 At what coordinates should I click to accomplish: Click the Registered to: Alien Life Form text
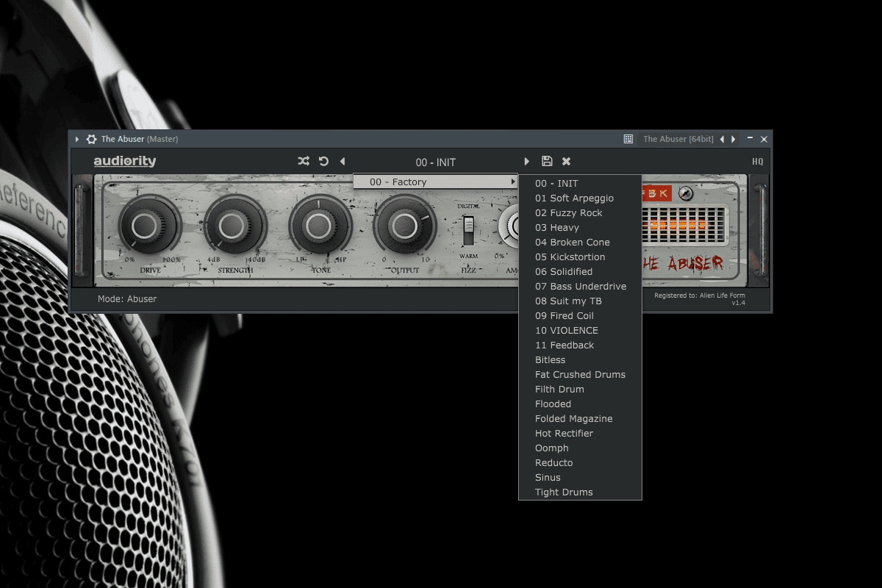point(700,295)
